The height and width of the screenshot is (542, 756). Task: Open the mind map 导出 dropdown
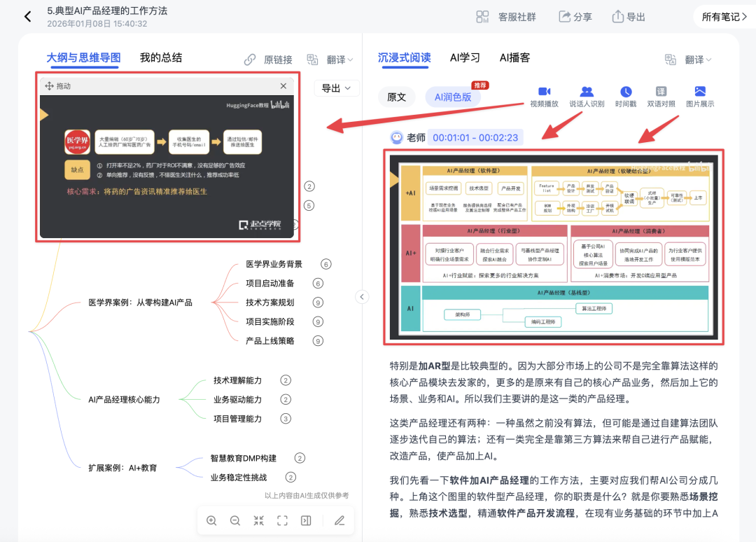point(336,88)
